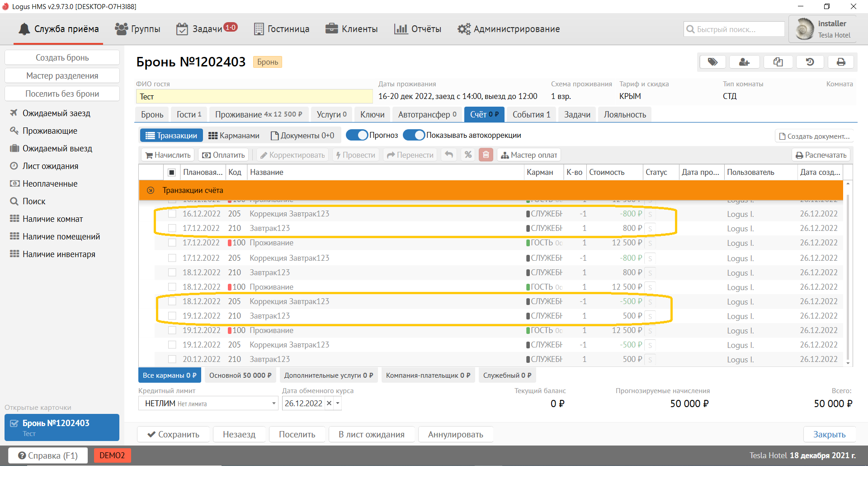868x488 pixels.
Task: Disable Показывать автокоррекции switch
Action: [414, 135]
